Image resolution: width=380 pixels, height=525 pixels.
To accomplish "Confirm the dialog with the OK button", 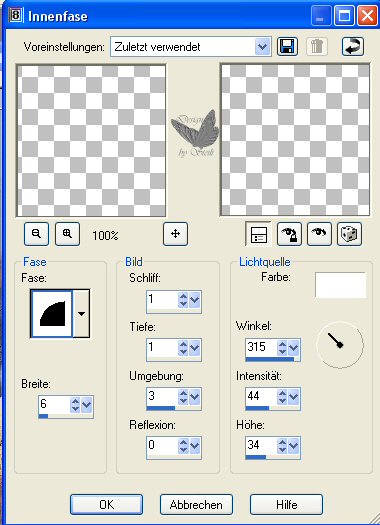I will coord(106,505).
